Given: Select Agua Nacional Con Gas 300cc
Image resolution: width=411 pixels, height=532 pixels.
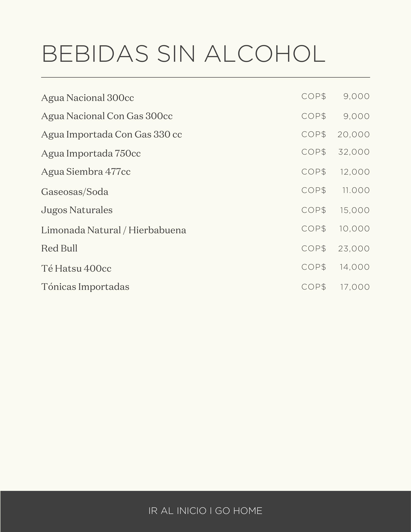Looking at the screenshot, I should point(107,116).
